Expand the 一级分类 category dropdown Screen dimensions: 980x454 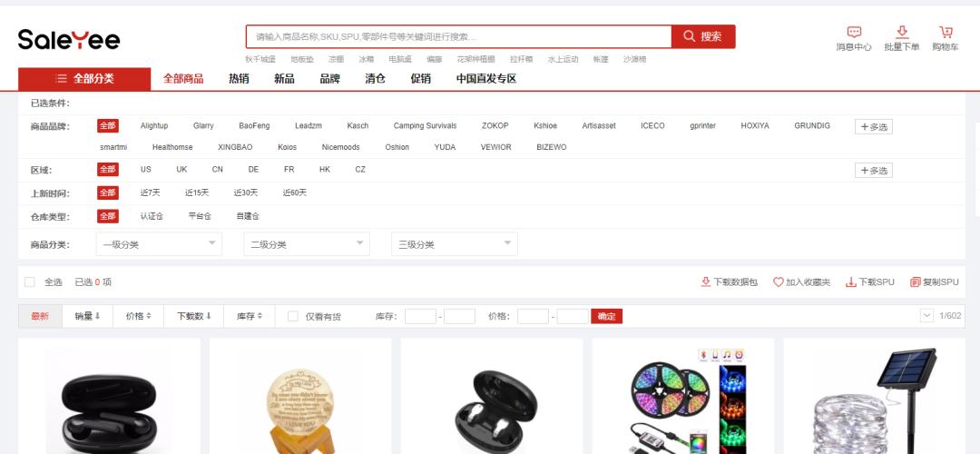(x=159, y=244)
